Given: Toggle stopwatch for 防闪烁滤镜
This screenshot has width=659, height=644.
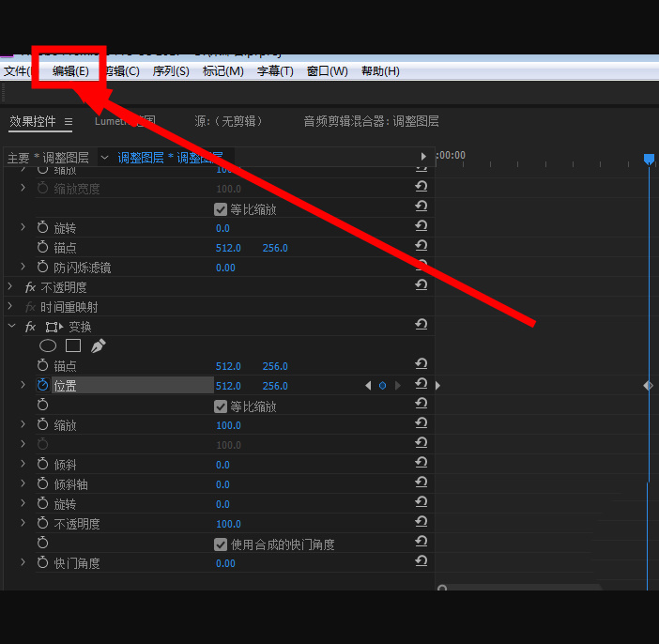Looking at the screenshot, I should (42, 267).
